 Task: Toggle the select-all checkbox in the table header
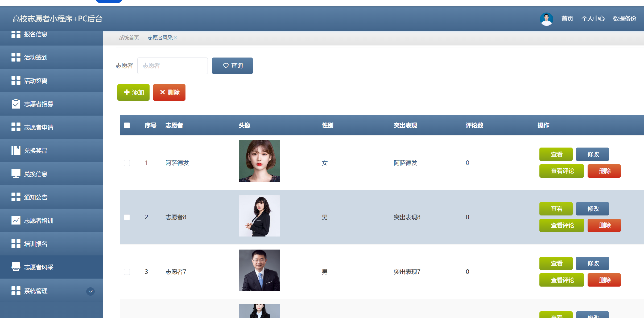pyautogui.click(x=127, y=125)
